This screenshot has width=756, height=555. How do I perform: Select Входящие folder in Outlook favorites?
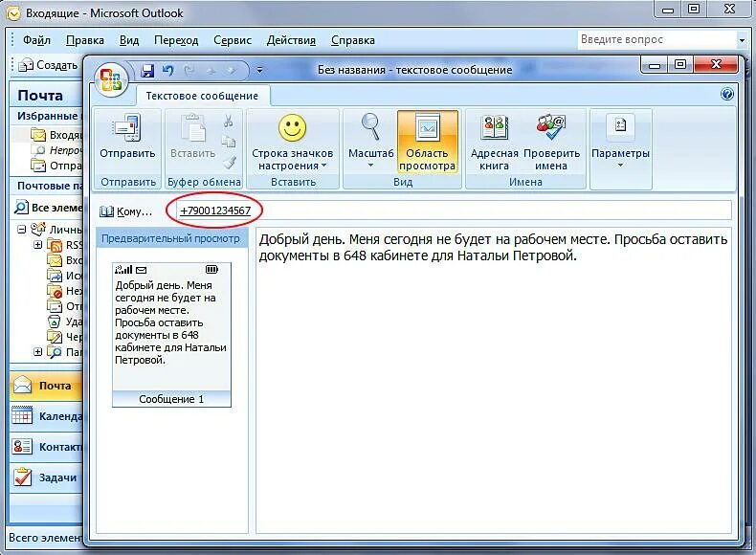(56, 135)
